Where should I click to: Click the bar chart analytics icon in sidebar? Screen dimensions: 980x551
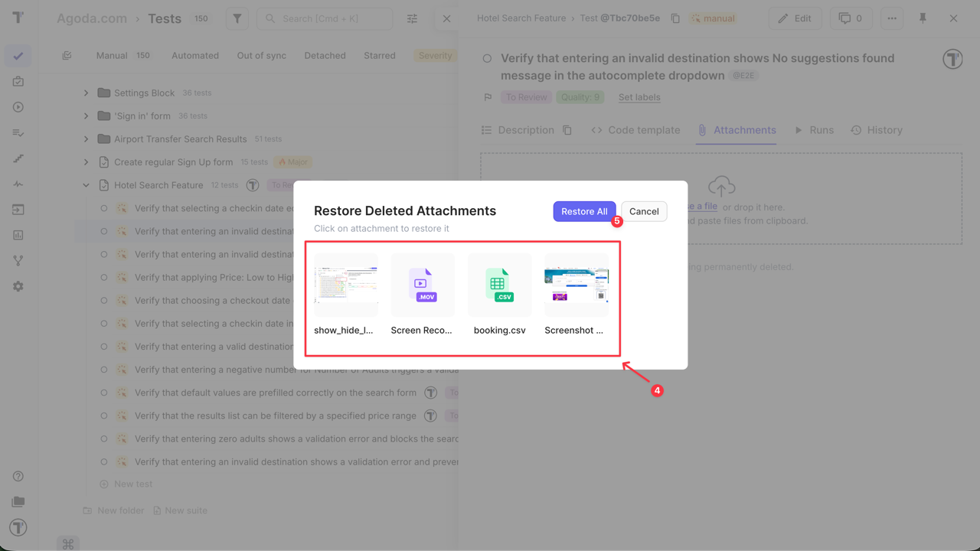(18, 235)
